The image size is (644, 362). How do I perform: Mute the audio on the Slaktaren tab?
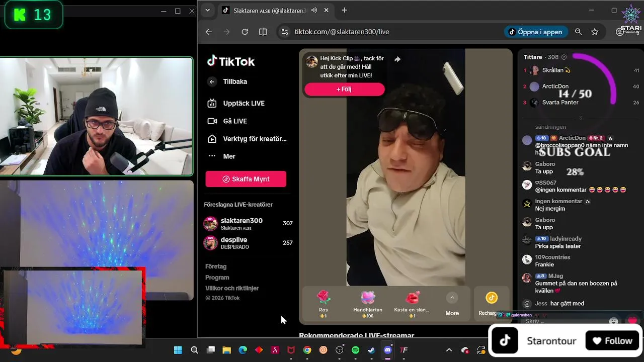coord(314,10)
